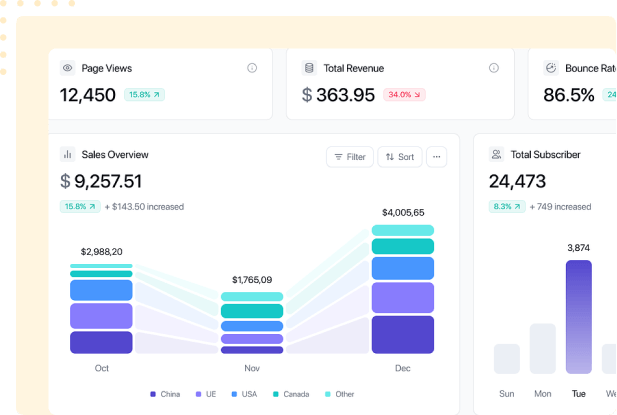This screenshot has width=617, height=415.
Task: Select the Dec stacked sales bar
Action: pyautogui.click(x=403, y=289)
